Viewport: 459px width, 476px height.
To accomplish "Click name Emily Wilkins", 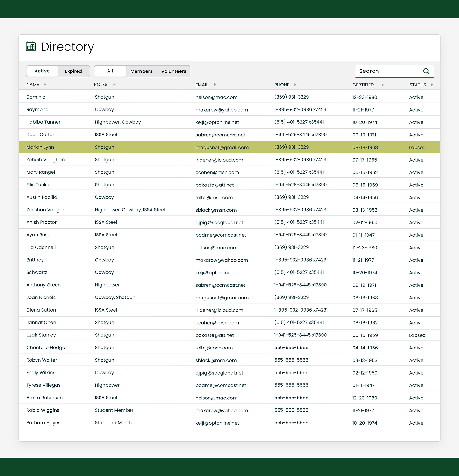I will [41, 373].
